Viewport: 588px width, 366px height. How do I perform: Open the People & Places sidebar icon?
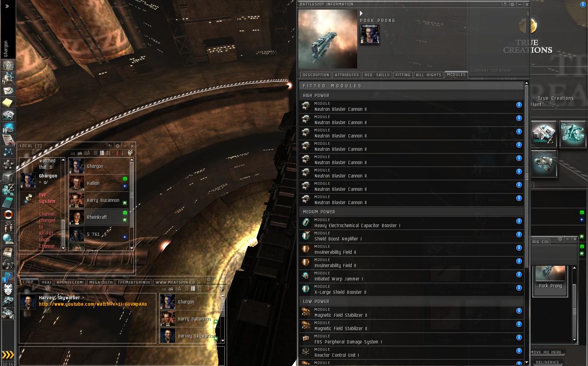point(8,78)
